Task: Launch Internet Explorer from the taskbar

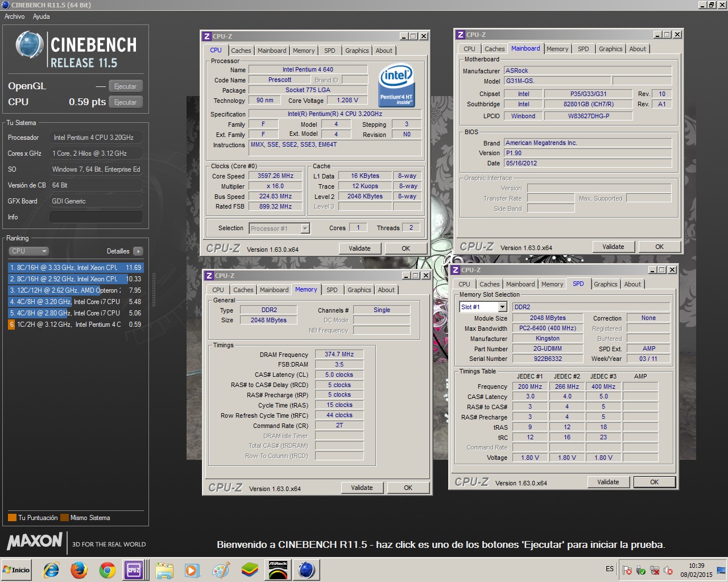Action: click(51, 569)
